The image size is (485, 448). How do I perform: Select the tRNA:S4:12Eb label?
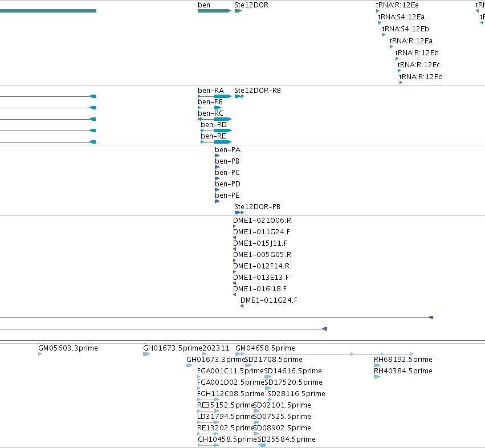coord(406,29)
